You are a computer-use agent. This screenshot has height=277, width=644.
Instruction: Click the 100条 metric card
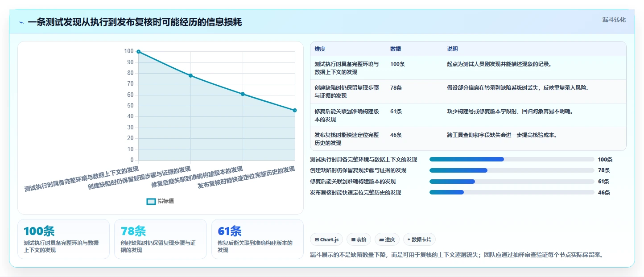(x=64, y=239)
